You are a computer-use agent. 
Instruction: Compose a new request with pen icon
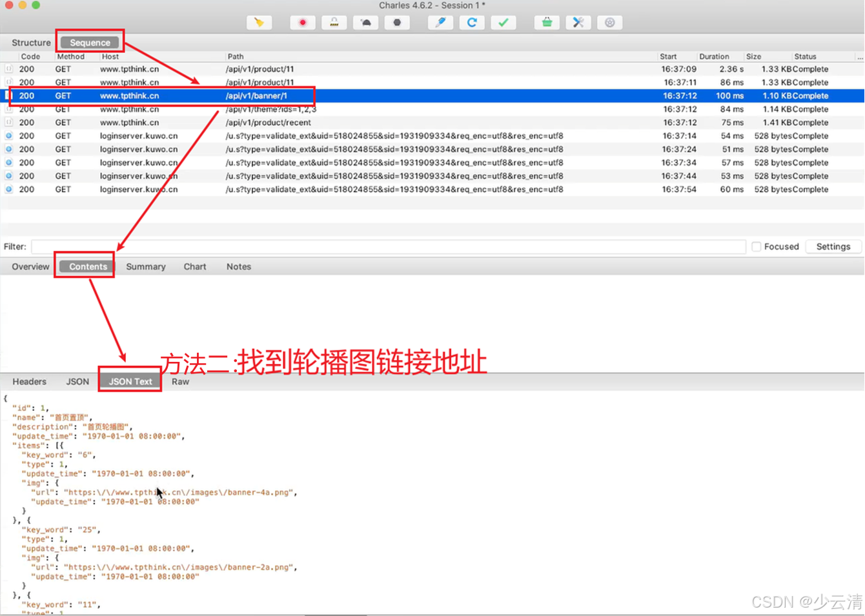(440, 23)
